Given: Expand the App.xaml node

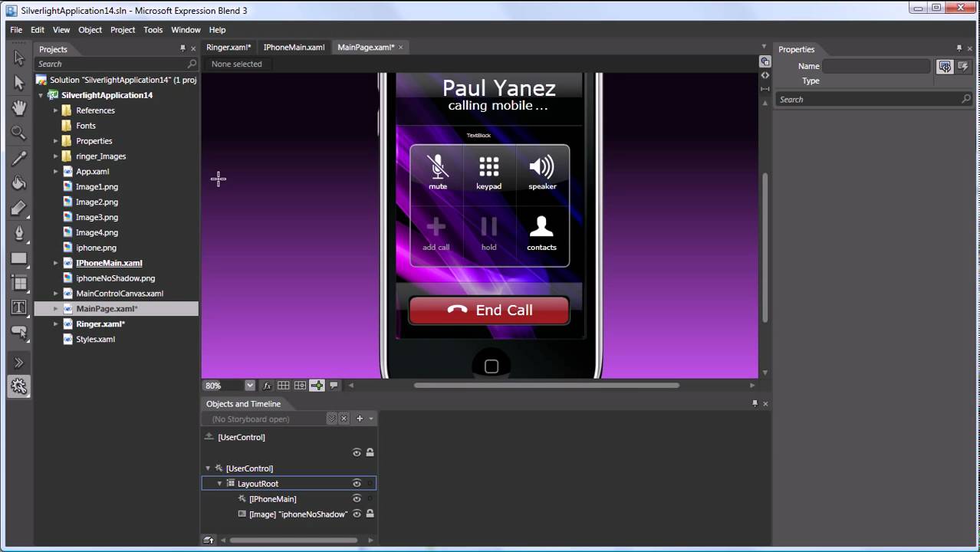Looking at the screenshot, I should coord(55,172).
